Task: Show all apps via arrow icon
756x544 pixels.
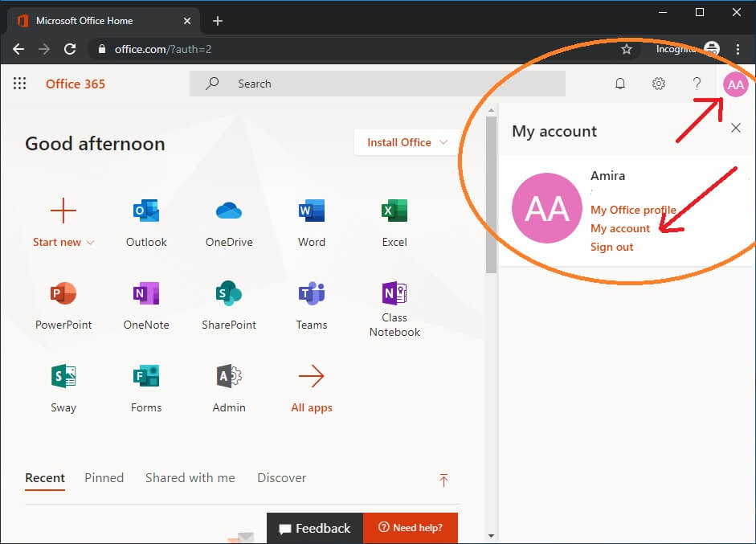Action: (312, 376)
